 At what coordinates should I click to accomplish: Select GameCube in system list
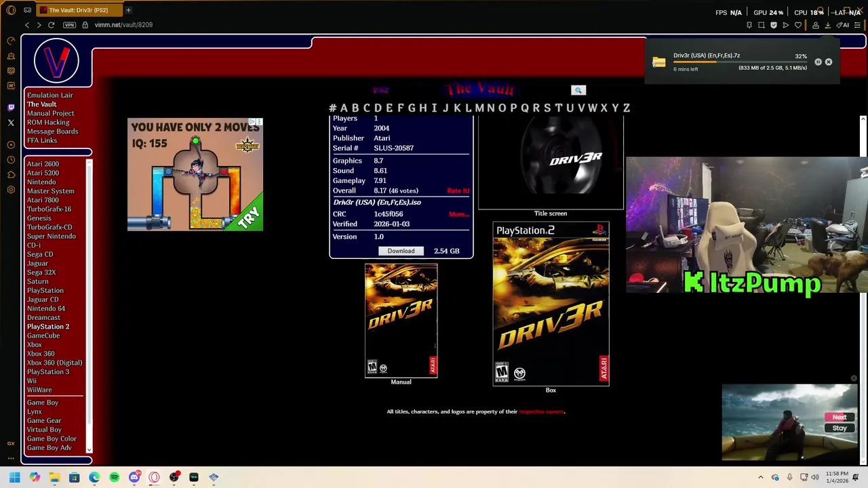pyautogui.click(x=43, y=335)
